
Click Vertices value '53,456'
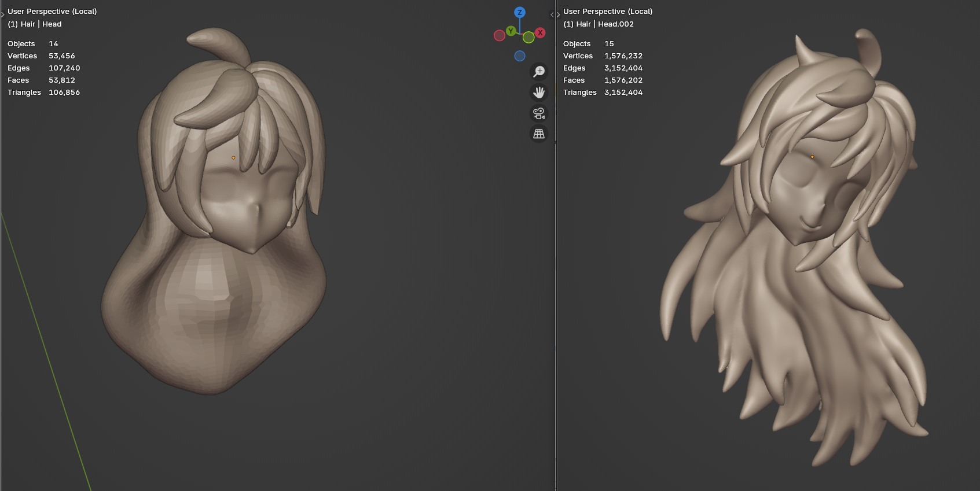[62, 56]
